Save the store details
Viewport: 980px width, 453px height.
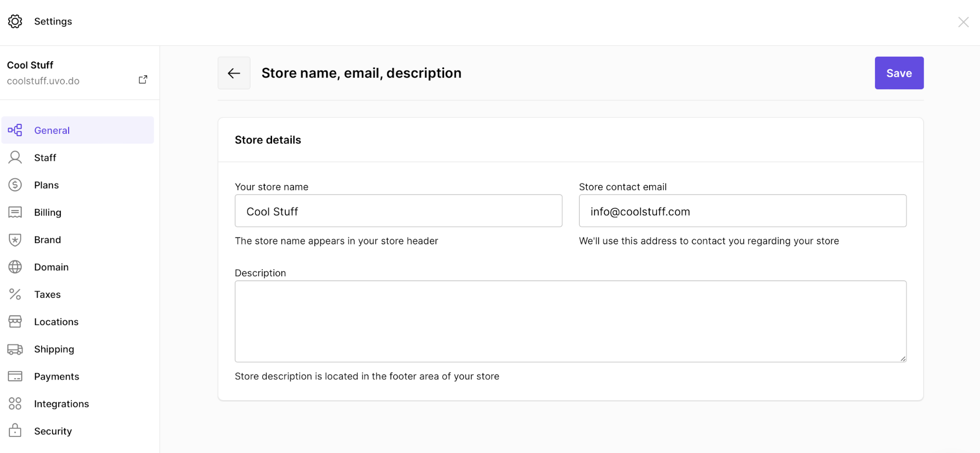pos(899,72)
